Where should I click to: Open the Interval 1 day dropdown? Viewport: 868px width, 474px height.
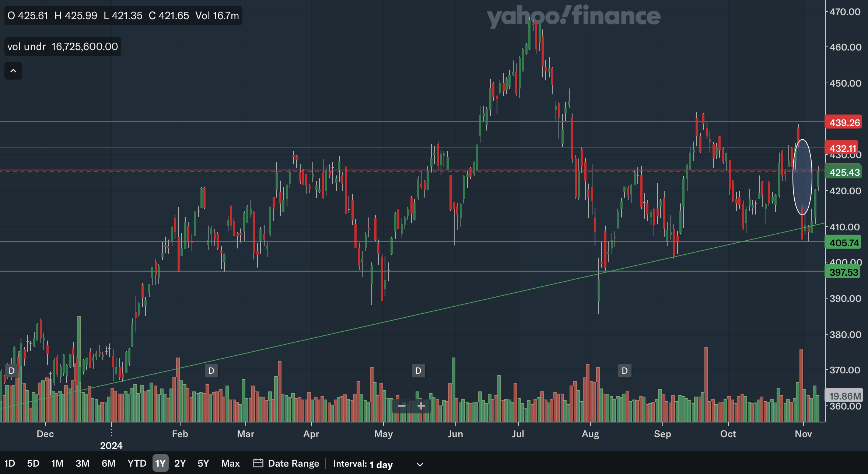tap(381, 464)
